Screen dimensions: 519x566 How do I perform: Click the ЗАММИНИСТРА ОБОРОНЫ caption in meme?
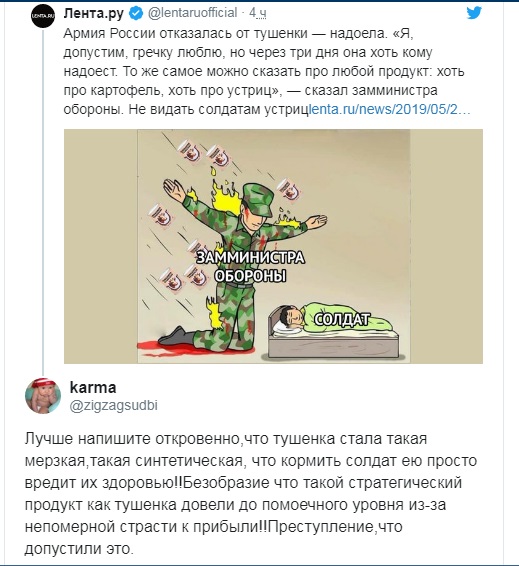[x=250, y=267]
